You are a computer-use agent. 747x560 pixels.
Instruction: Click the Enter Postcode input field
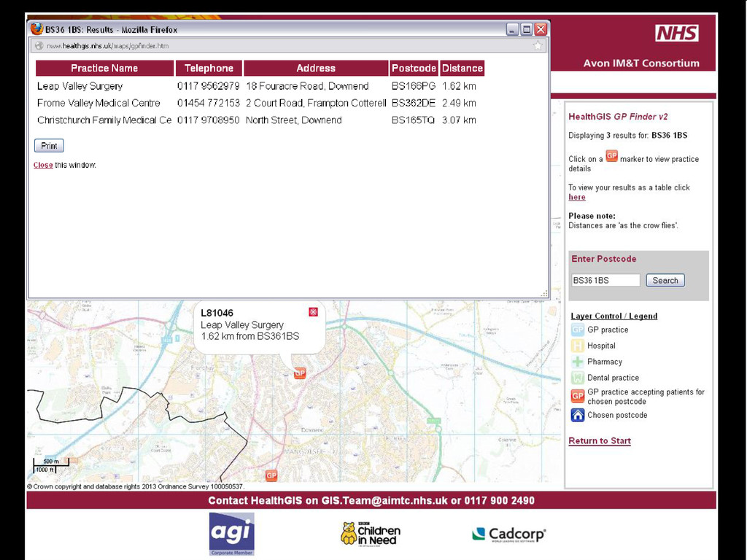coord(605,281)
